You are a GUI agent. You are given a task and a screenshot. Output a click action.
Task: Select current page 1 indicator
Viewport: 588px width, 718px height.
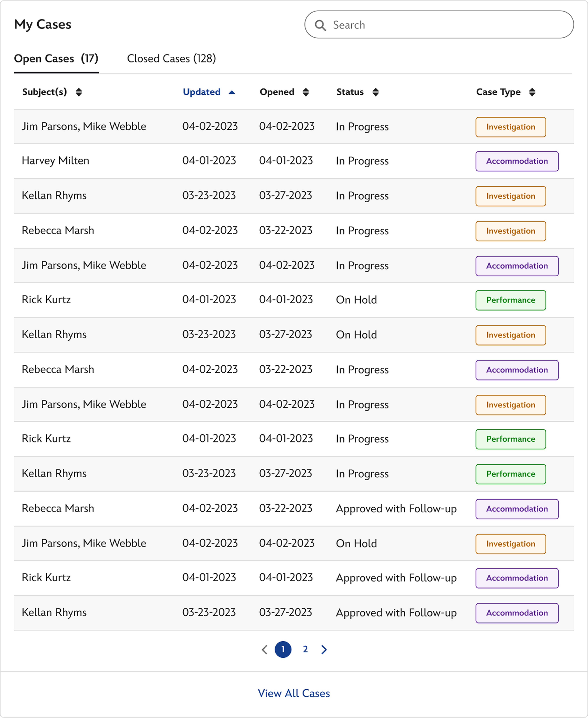(x=283, y=650)
